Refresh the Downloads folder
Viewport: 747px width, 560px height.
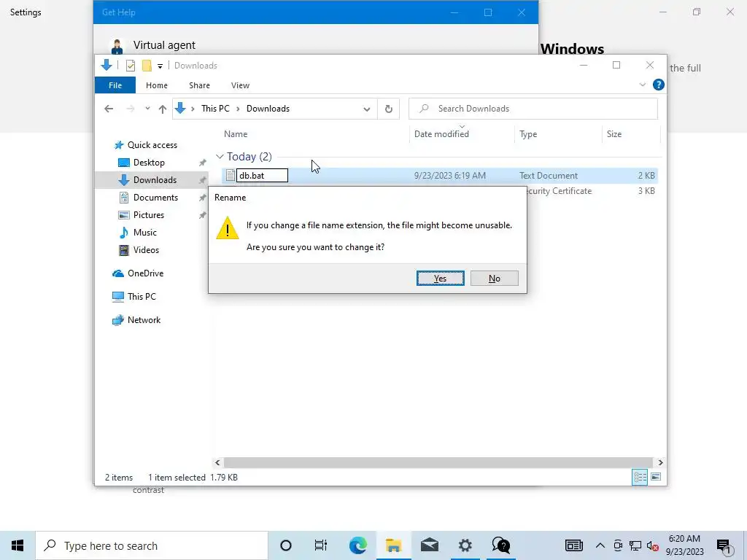389,109
